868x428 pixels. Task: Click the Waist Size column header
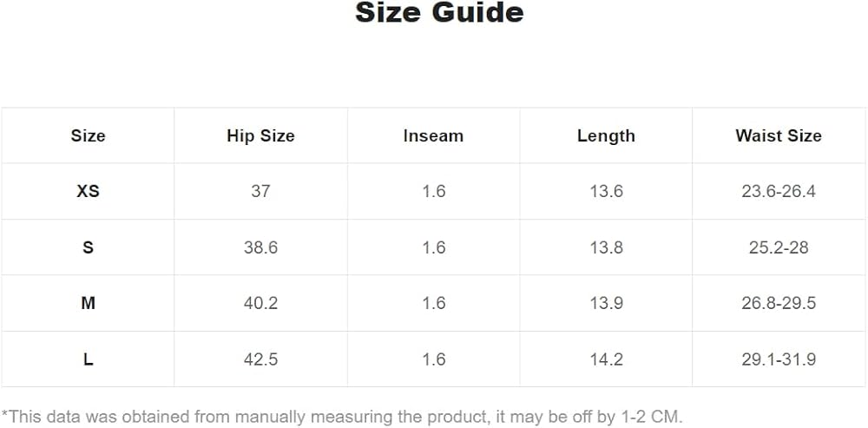pyautogui.click(x=778, y=136)
